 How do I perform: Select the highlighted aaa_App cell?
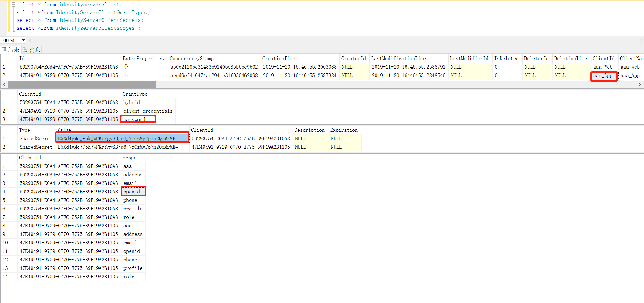604,76
